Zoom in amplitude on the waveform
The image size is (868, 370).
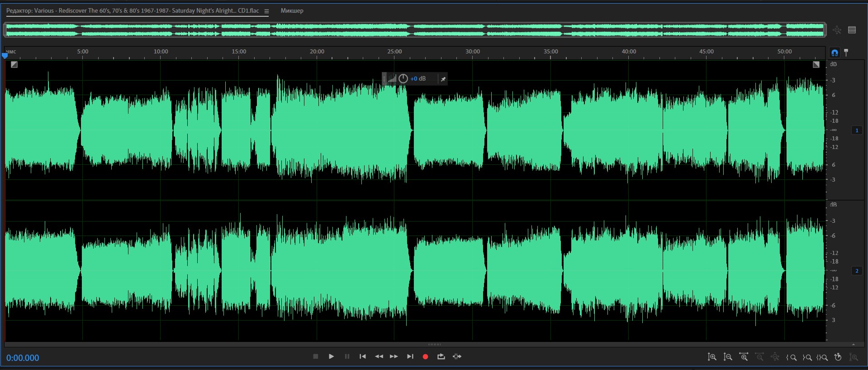(x=712, y=357)
